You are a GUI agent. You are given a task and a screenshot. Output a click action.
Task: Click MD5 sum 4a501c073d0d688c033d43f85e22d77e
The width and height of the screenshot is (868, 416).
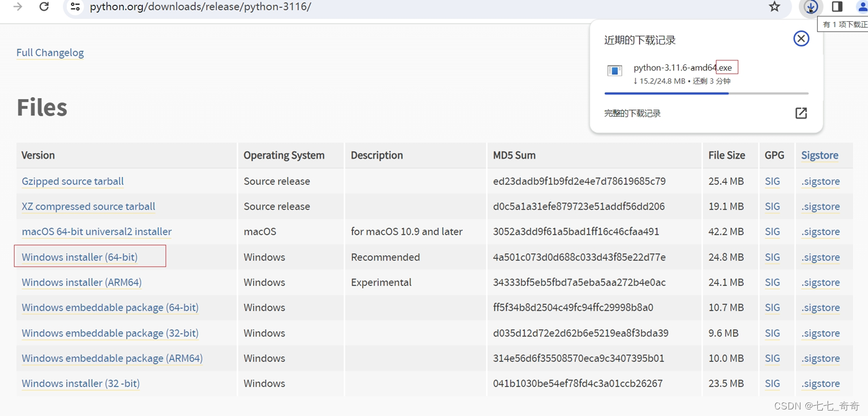point(579,257)
